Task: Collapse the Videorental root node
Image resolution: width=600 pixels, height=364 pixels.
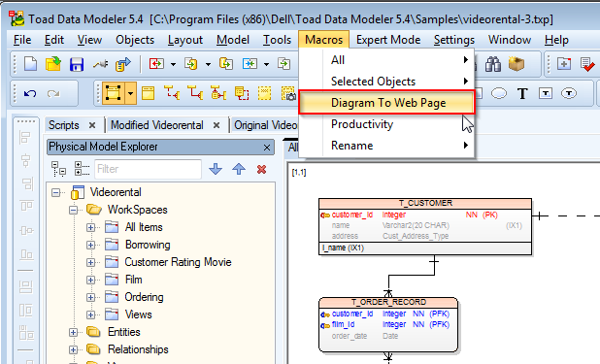Action: [x=56, y=192]
